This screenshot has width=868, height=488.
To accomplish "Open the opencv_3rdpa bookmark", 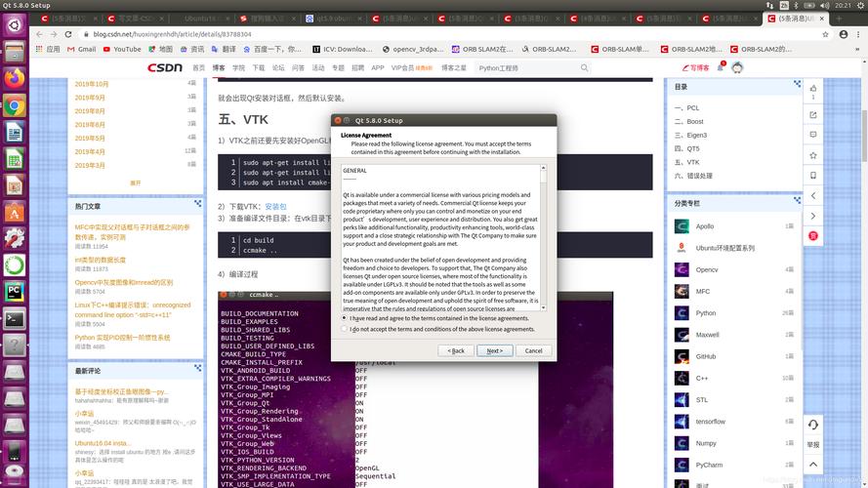I will [413, 49].
